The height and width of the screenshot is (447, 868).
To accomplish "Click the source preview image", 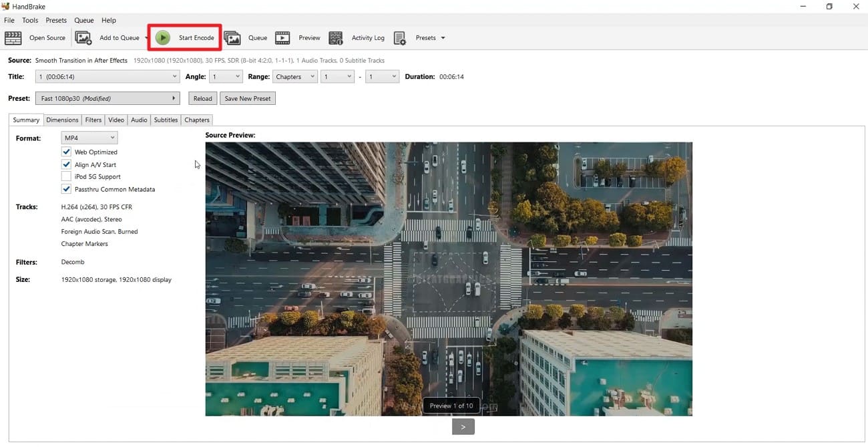I will (449, 279).
